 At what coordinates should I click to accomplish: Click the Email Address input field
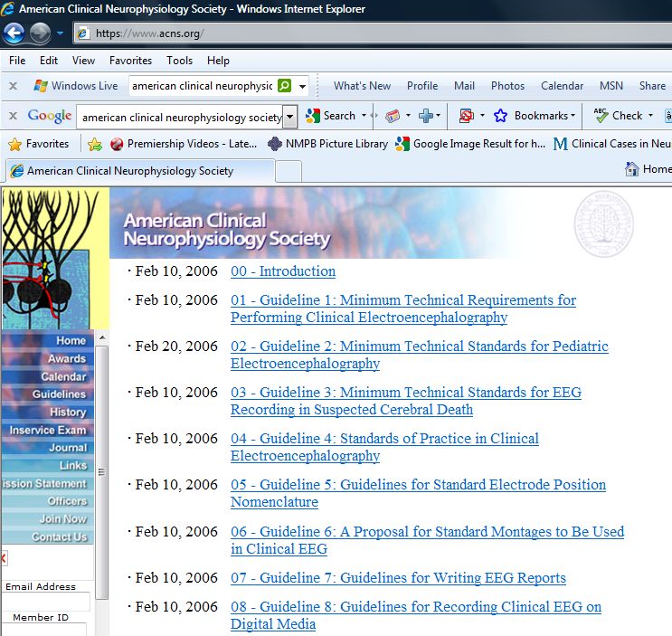(x=45, y=602)
